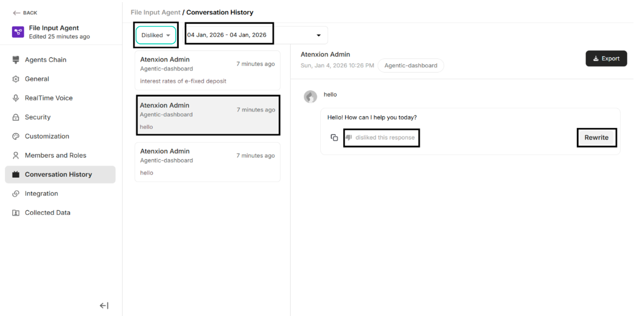Image resolution: width=644 pixels, height=316 pixels.
Task: Select the interest rates of e-fixed deposit conversation
Action: [x=207, y=70]
